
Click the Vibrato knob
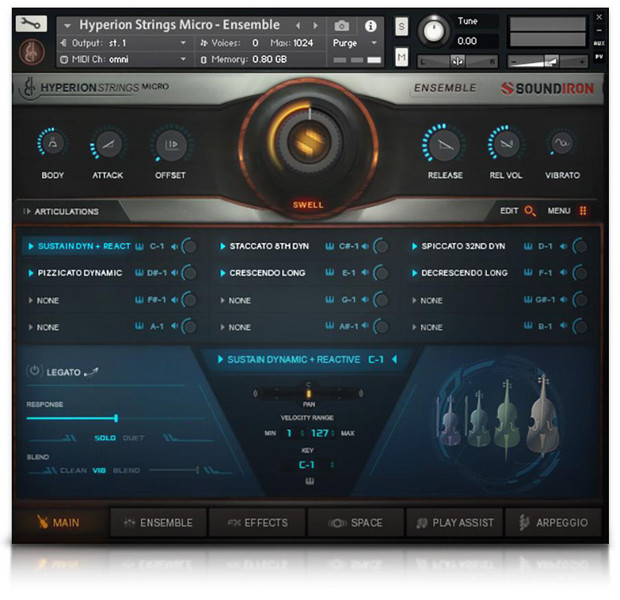[x=562, y=143]
